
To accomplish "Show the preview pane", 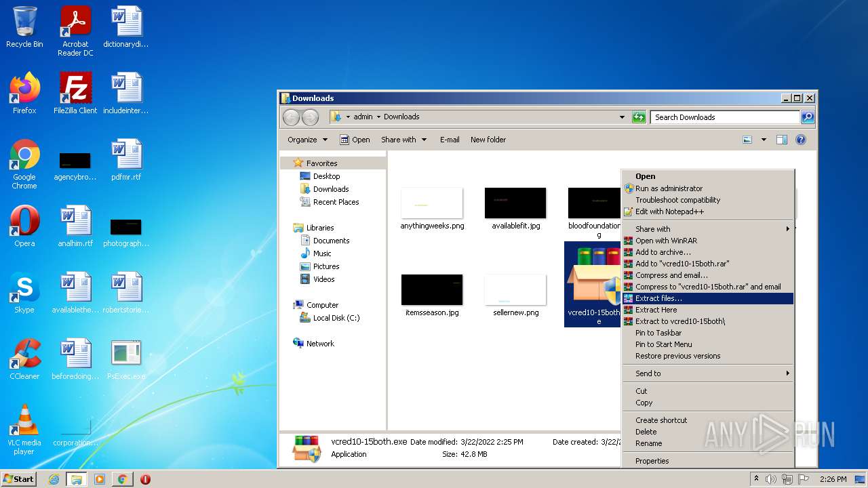I will pos(782,140).
